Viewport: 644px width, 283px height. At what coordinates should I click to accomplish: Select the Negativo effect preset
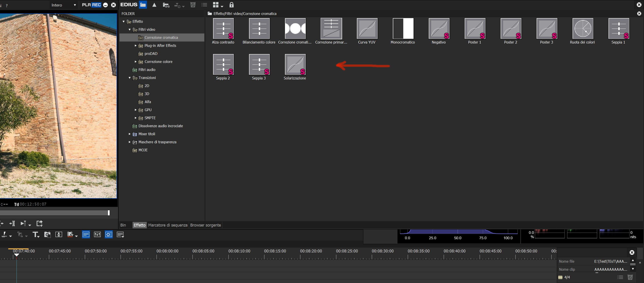click(x=439, y=29)
